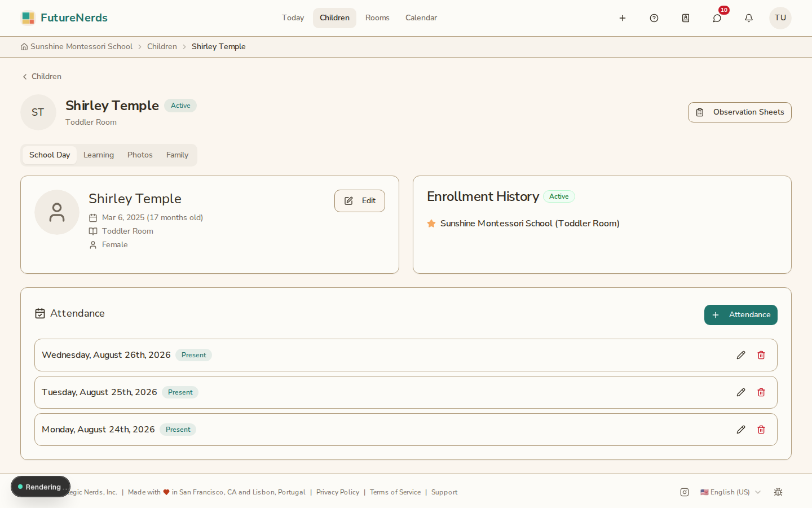812x508 pixels.
Task: Click the home icon in breadcrumb
Action: point(24,47)
